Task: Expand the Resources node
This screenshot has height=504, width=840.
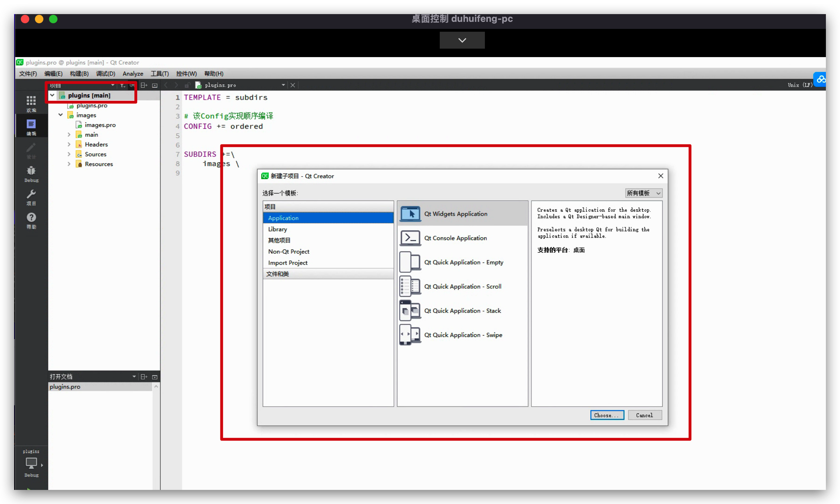Action: (x=69, y=164)
